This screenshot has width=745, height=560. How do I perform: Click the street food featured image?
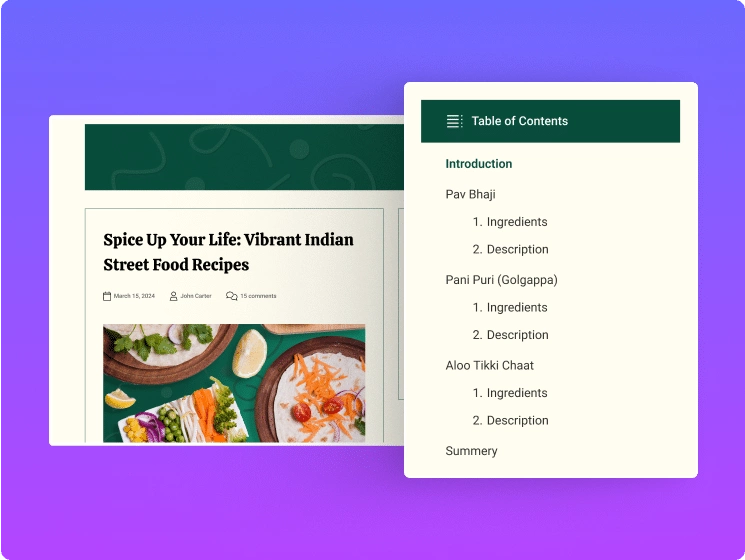click(x=233, y=383)
